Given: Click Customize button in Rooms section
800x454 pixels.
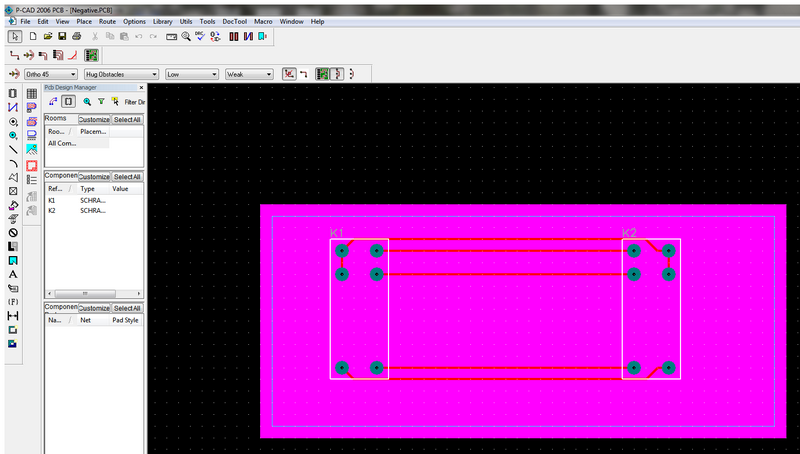Looking at the screenshot, I should 93,120.
